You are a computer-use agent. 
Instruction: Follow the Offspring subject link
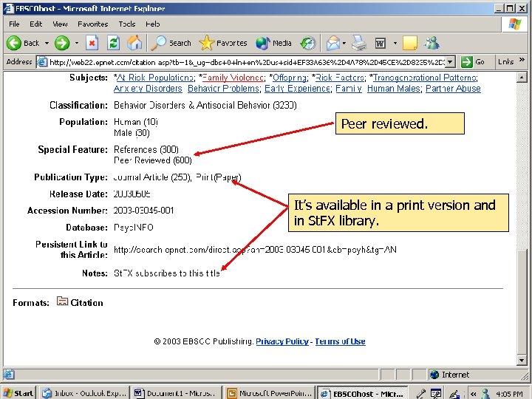[290, 78]
